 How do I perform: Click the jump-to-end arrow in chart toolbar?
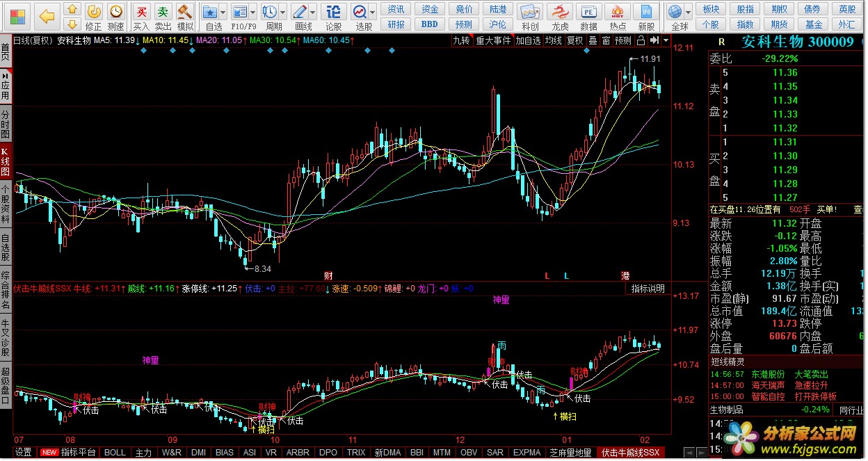pos(654,40)
